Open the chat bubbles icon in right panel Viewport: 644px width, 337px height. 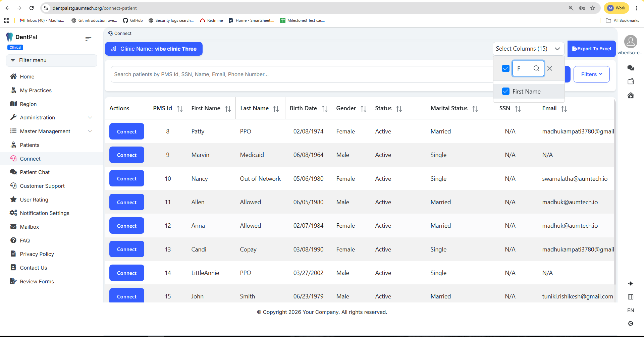(631, 68)
